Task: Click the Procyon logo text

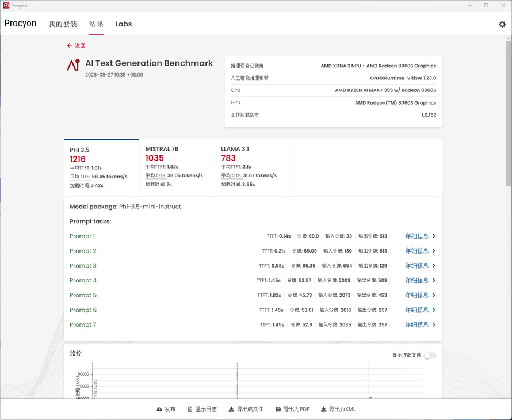Action: (x=20, y=24)
